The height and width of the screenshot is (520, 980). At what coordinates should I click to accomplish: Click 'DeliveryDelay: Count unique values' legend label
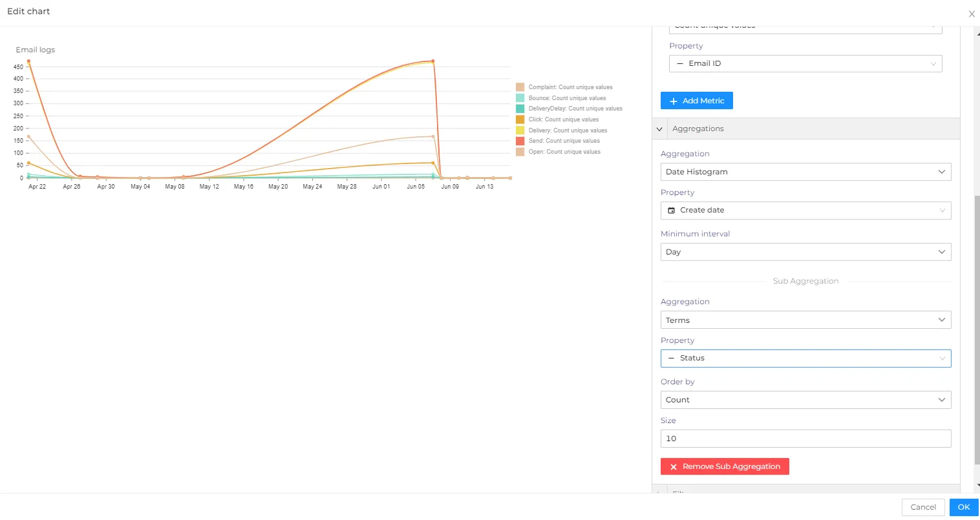(575, 109)
